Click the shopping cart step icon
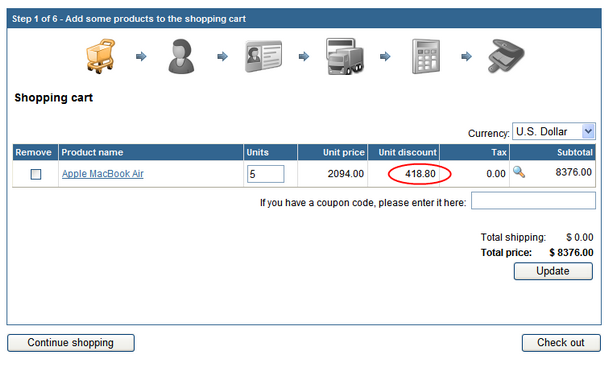The image size is (609, 372). [101, 56]
